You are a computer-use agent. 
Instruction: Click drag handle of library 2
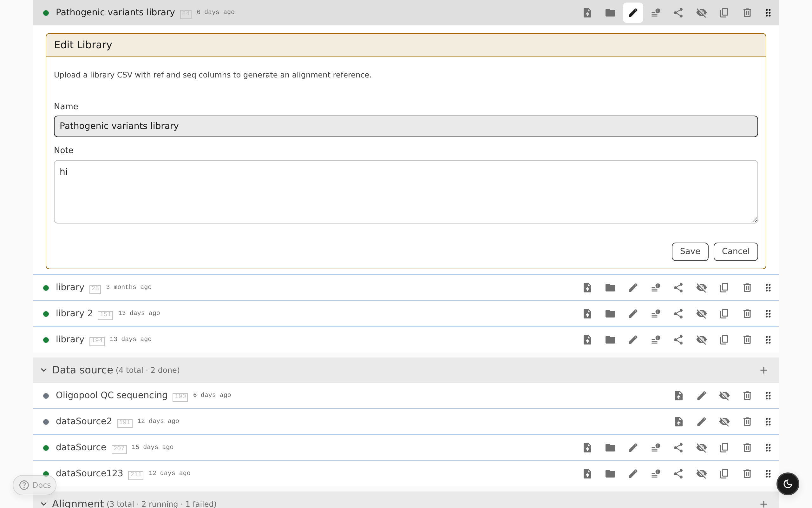[x=768, y=314]
